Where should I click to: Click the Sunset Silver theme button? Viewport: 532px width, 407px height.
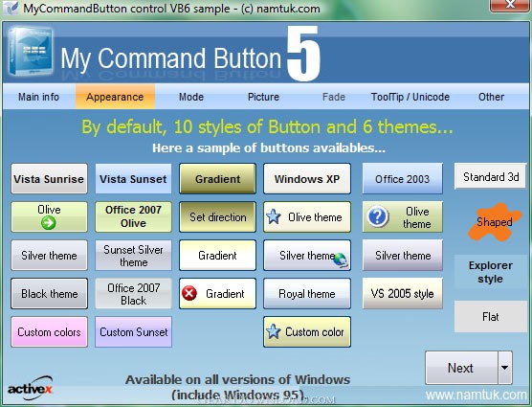coord(133,255)
